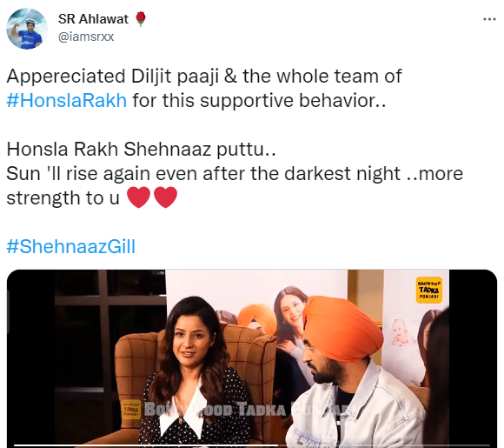Click the tweet text 'Appereciated Diljit paaji'
The height and width of the screenshot is (448, 504).
coord(112,77)
